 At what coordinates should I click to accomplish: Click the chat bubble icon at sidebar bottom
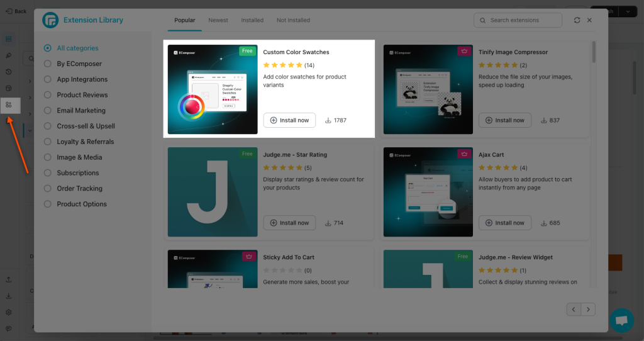pyautogui.click(x=9, y=328)
